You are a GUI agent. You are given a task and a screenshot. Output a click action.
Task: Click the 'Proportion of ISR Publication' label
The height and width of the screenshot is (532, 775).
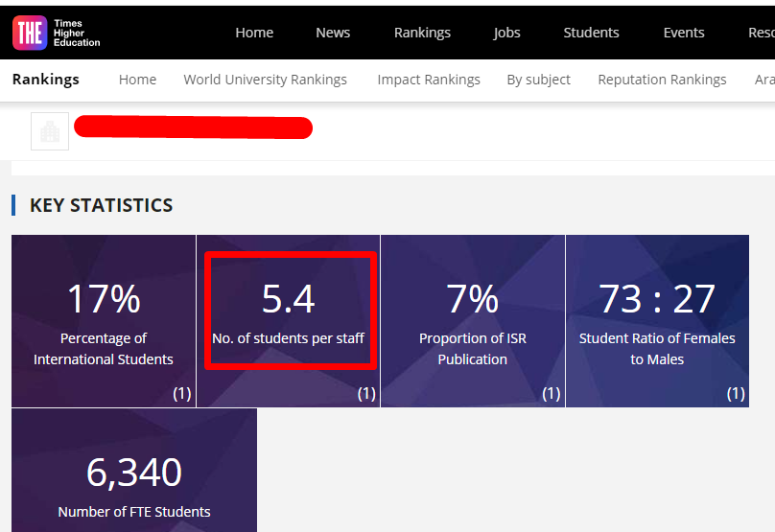click(473, 349)
